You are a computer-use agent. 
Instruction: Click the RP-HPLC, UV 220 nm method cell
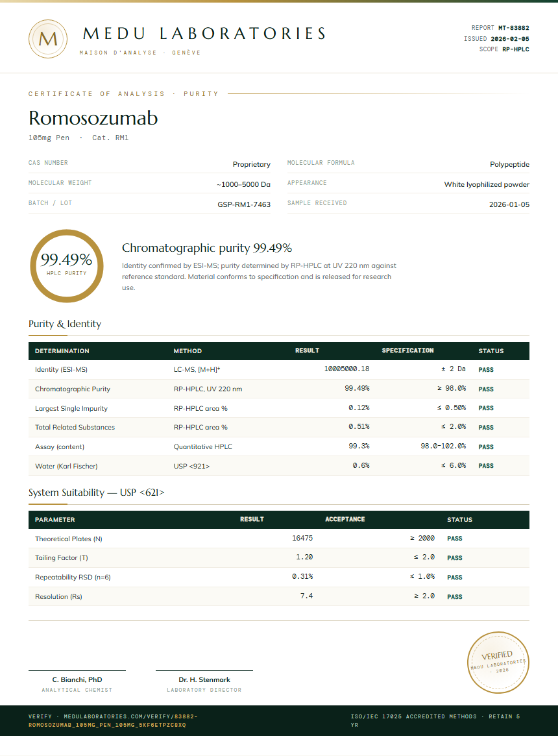tap(208, 389)
